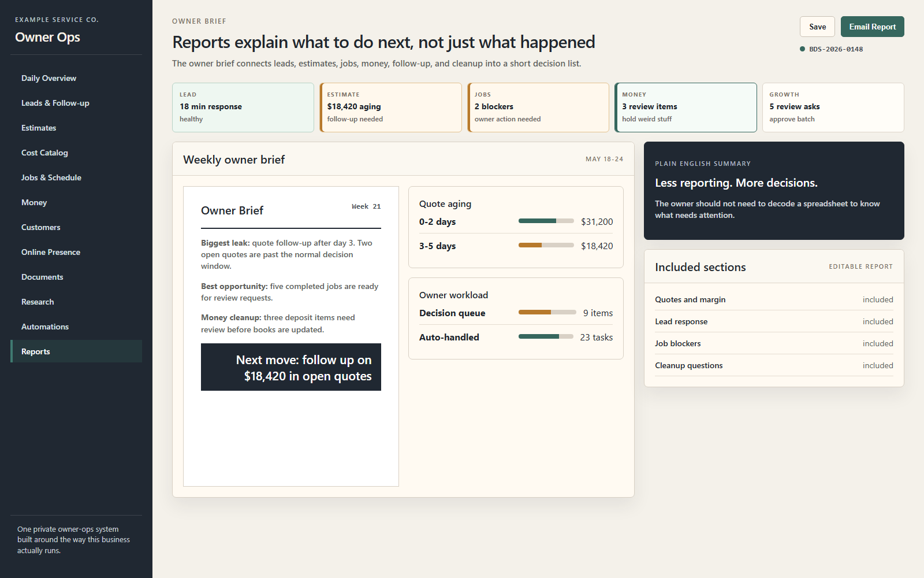Click the MAY 18-24 date range
Image resolution: width=924 pixels, height=578 pixels.
604,159
